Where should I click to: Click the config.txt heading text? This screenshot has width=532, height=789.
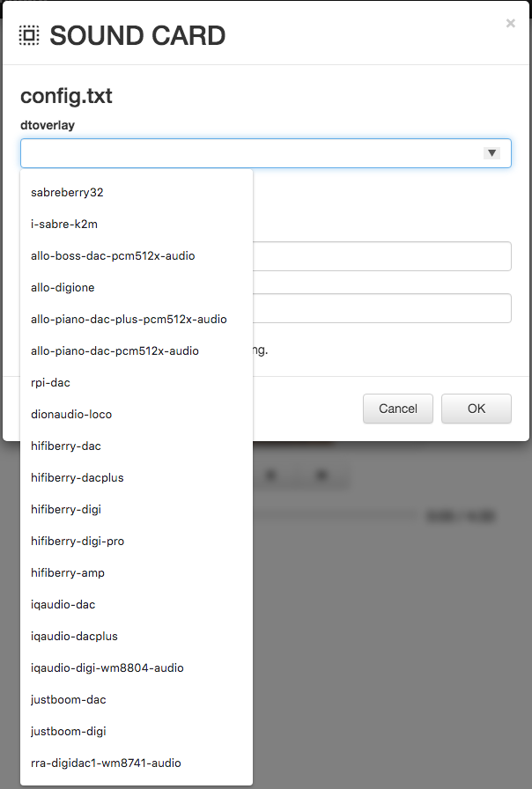click(66, 96)
